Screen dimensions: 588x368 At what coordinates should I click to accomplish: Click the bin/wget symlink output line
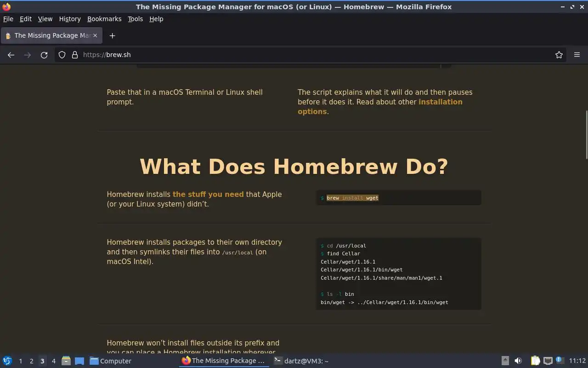click(384, 302)
